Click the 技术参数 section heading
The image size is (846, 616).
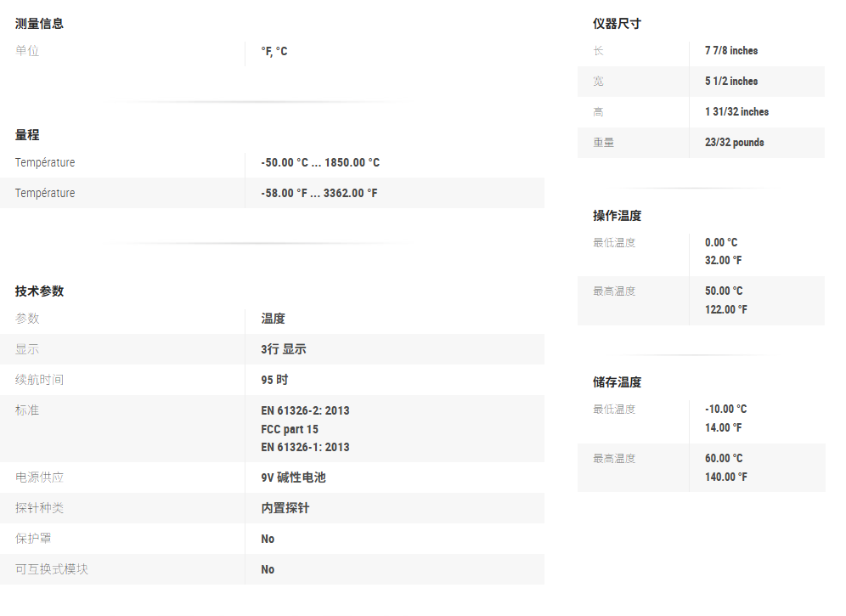pos(39,291)
